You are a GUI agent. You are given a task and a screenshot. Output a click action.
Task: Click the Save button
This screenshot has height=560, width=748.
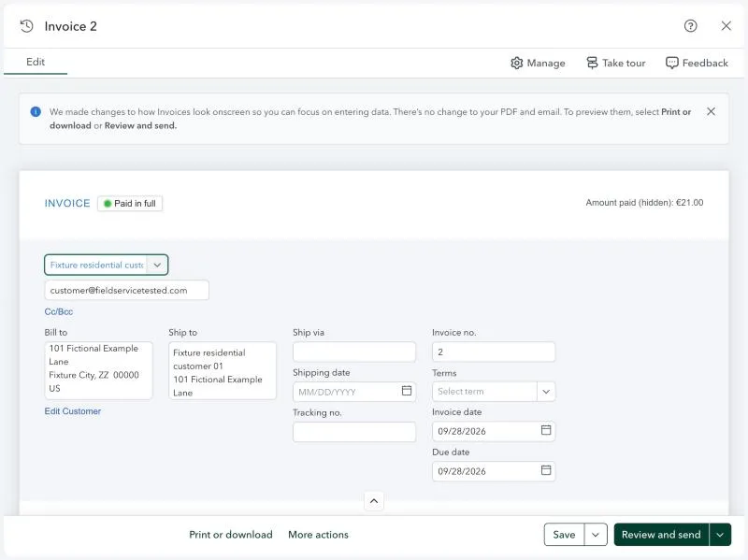(x=564, y=535)
